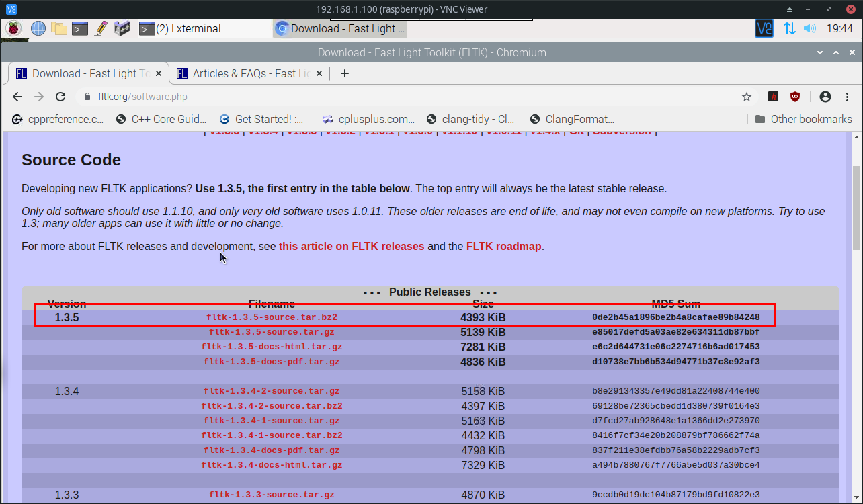Close the Download - Fast Light Toolkit tab
This screenshot has height=504, width=863.
(159, 74)
